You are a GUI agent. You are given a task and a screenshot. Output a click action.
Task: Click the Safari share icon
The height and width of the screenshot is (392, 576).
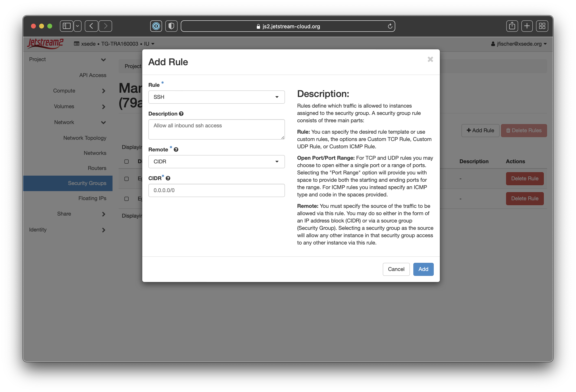coord(512,26)
